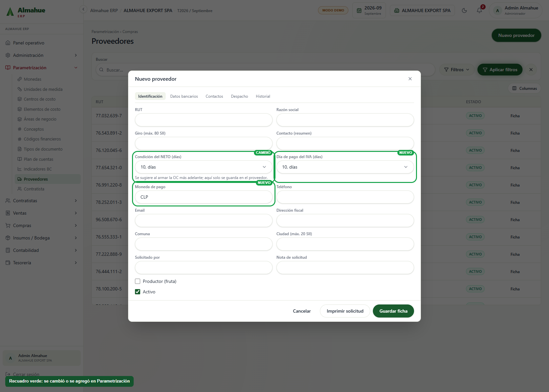
Task: Click the Razón social input field
Action: [345, 120]
